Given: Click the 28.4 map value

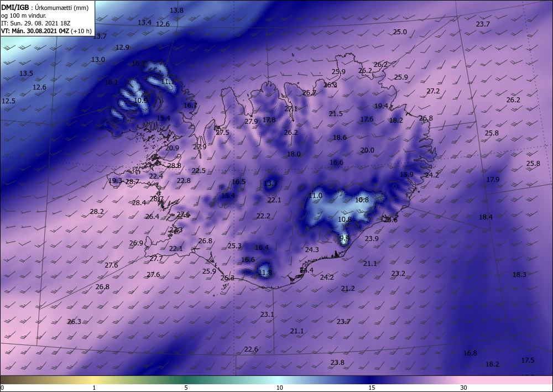Looking at the screenshot, I should [139, 203].
